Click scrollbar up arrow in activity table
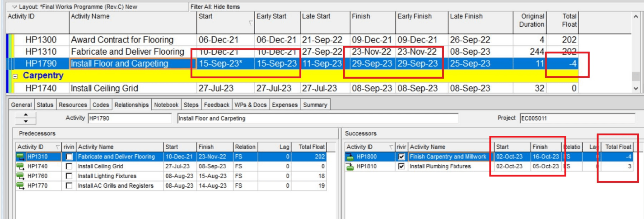This screenshot has width=644, height=219. (635, 16)
